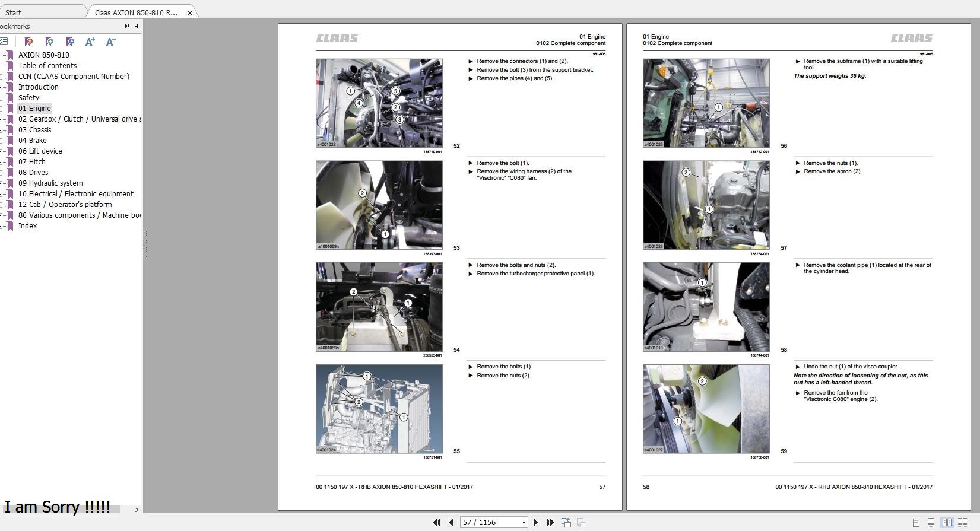This screenshot has height=531, width=980.
Task: Open the 03 Chassis bookmark
Action: tap(34, 129)
